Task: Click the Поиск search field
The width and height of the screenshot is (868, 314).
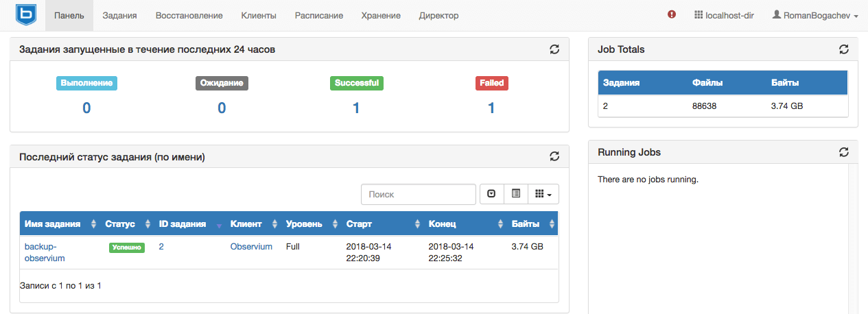Action: 418,194
